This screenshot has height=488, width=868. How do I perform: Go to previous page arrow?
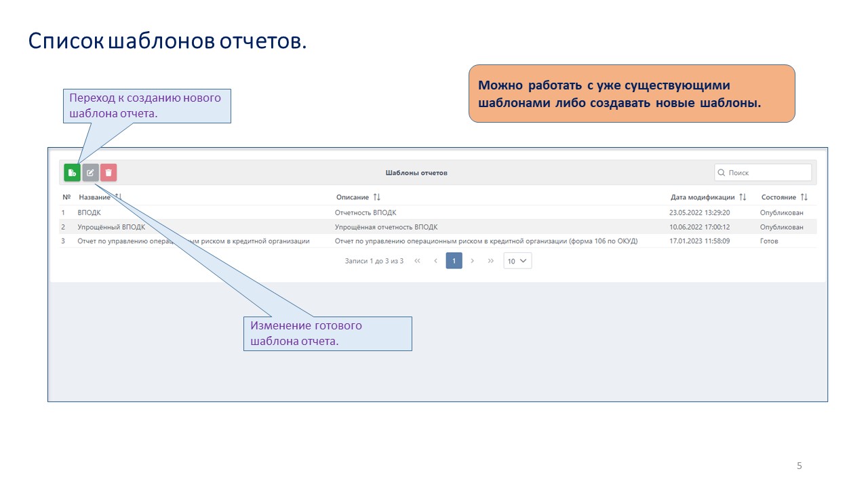coord(435,261)
